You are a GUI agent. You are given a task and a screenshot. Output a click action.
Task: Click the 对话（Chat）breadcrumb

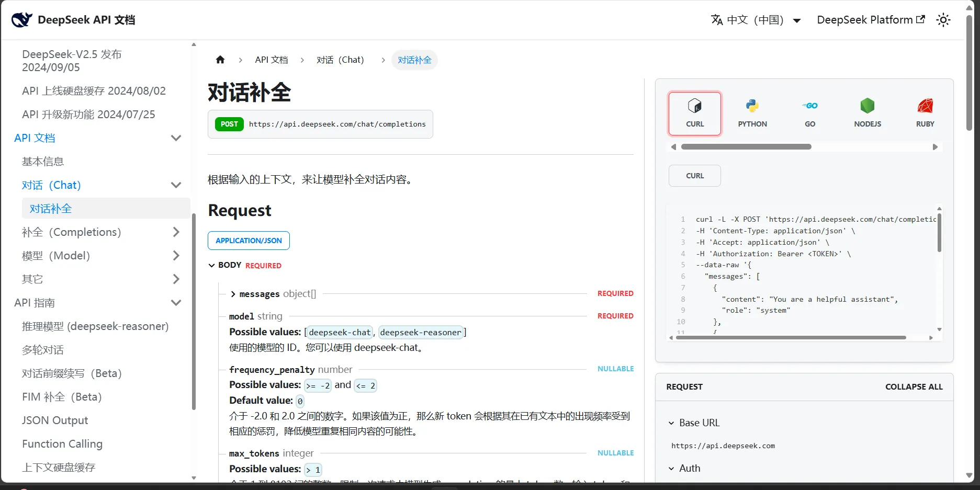coord(340,60)
